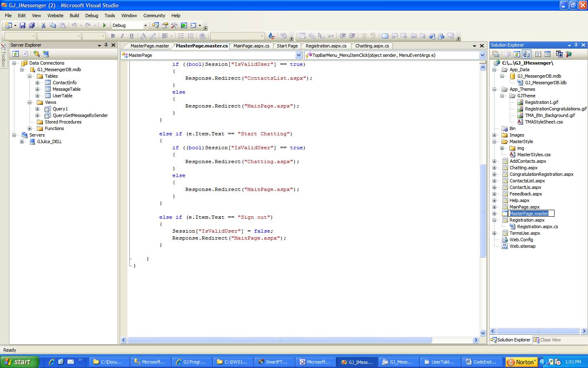Click the Save All toolbar icon

tap(31, 25)
